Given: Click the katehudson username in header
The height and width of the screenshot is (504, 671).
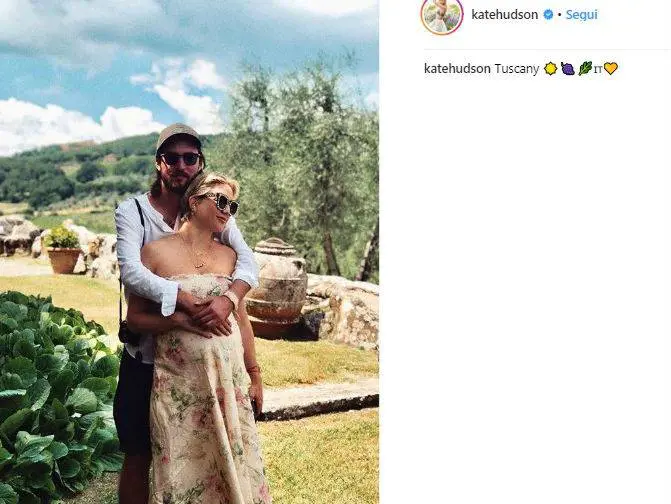Looking at the screenshot, I should pyautogui.click(x=505, y=15).
